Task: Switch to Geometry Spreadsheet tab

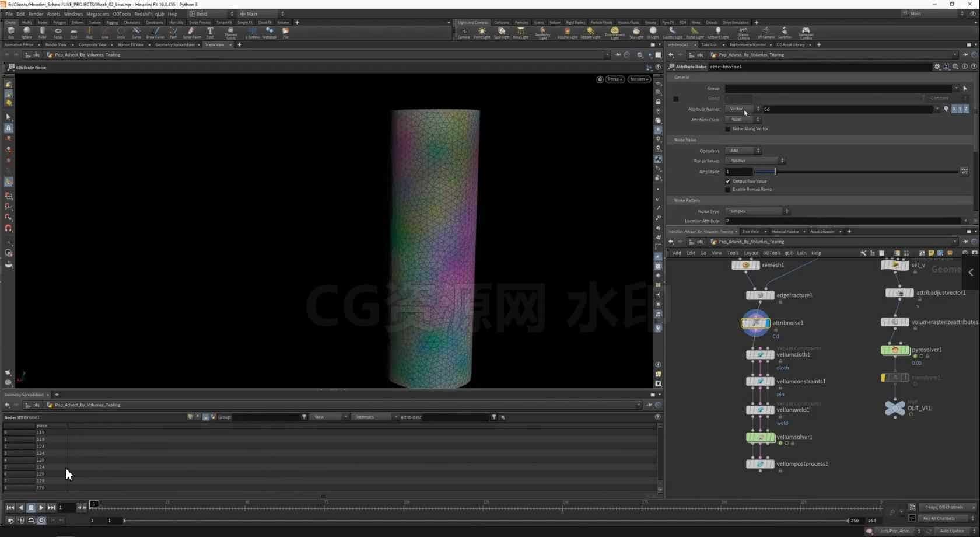Action: tap(175, 44)
